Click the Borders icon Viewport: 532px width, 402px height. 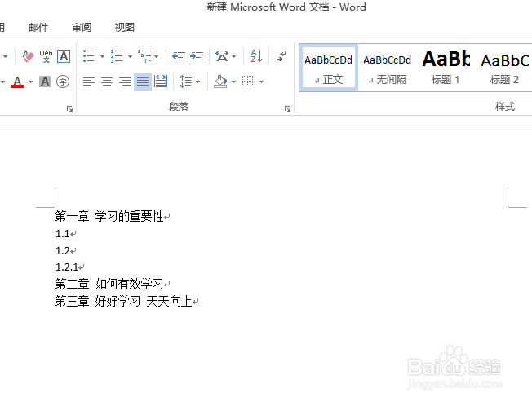click(x=248, y=82)
